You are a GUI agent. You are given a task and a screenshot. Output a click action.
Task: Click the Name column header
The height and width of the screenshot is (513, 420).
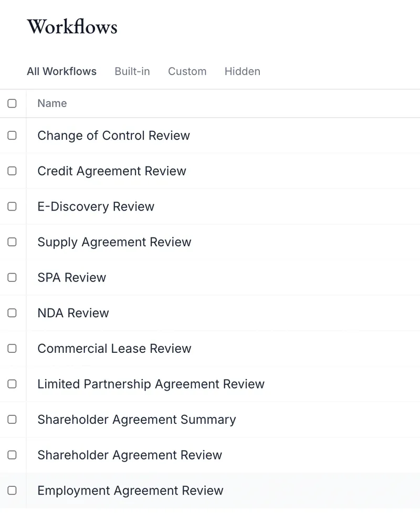coord(52,103)
